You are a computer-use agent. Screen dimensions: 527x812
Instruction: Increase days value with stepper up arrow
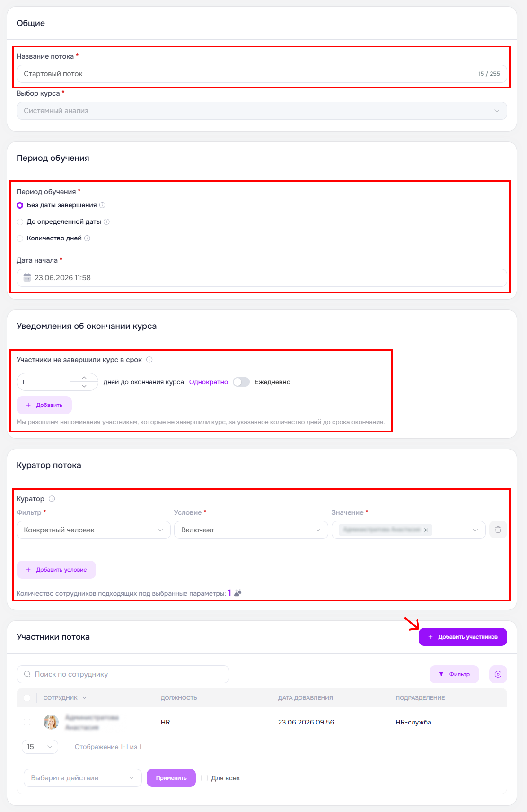[84, 378]
